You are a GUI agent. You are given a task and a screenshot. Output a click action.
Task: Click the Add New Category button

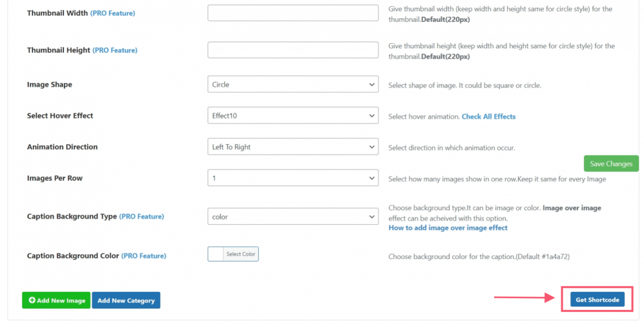(x=126, y=300)
